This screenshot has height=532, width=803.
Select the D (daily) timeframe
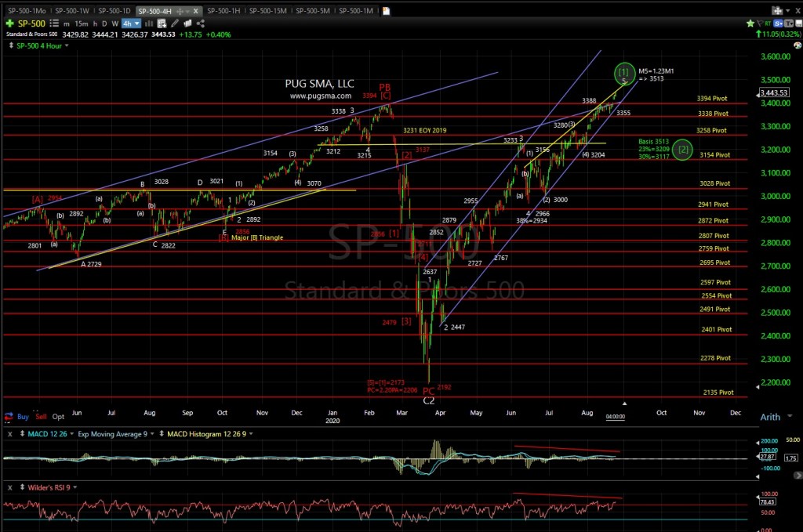(104, 24)
